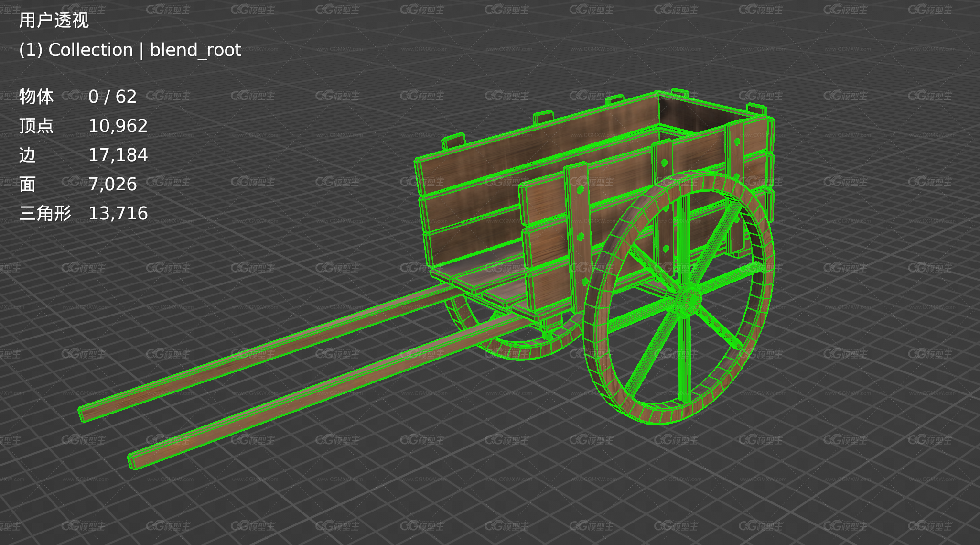Click the '边' statistics label

pyautogui.click(x=28, y=155)
